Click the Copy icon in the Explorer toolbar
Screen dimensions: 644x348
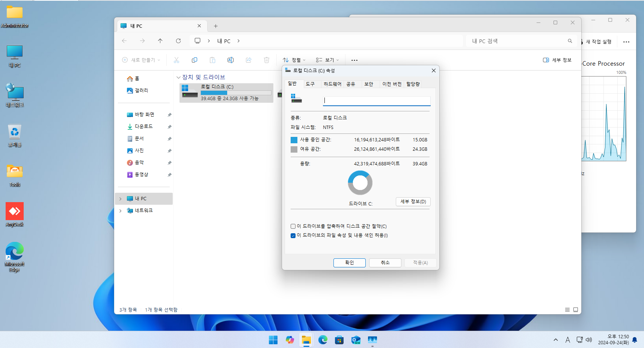(x=195, y=60)
